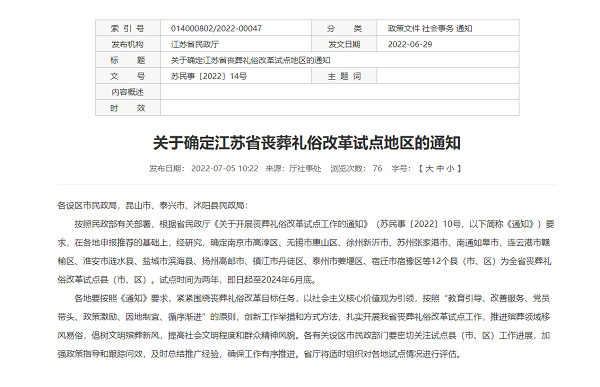Click the 索引号 label cell
Viewport: 600px width, 387px height.
(x=127, y=28)
